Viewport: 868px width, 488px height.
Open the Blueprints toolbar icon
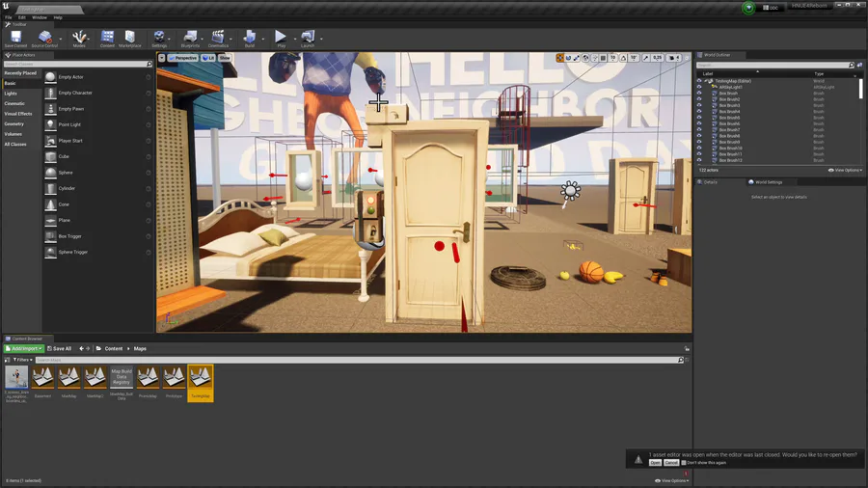(x=190, y=37)
